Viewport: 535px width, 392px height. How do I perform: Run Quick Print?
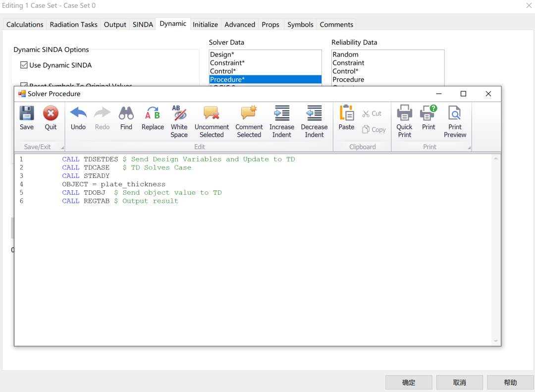(x=404, y=121)
